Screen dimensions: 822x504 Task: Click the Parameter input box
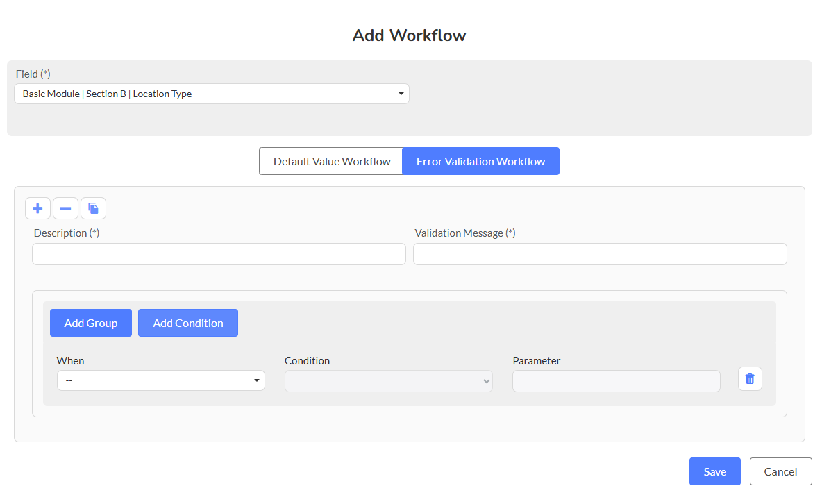coord(616,381)
